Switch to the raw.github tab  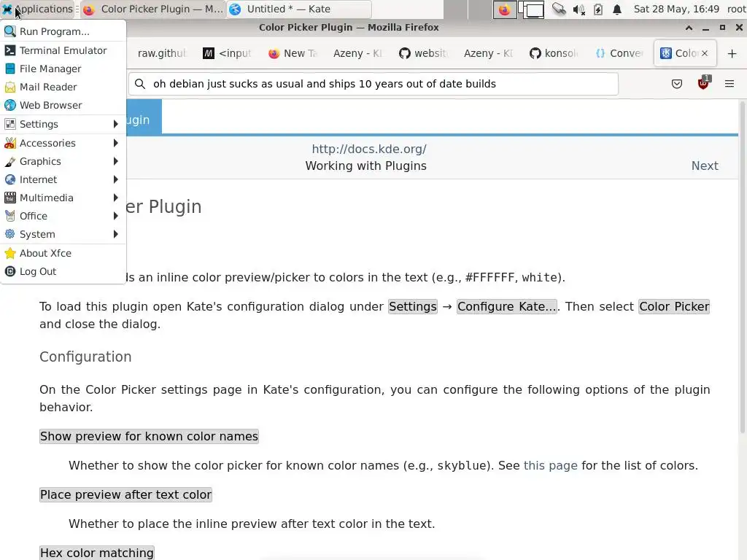161,53
